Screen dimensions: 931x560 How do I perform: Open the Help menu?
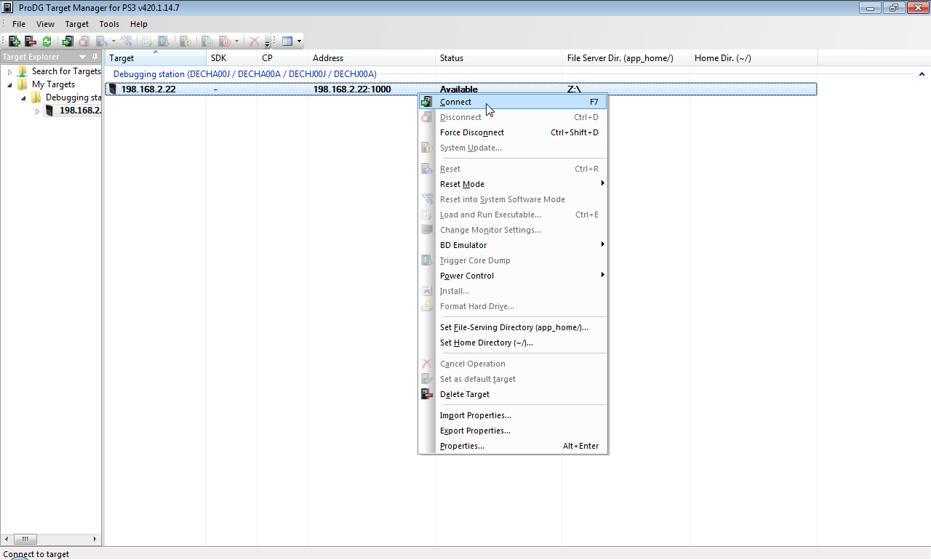(138, 24)
